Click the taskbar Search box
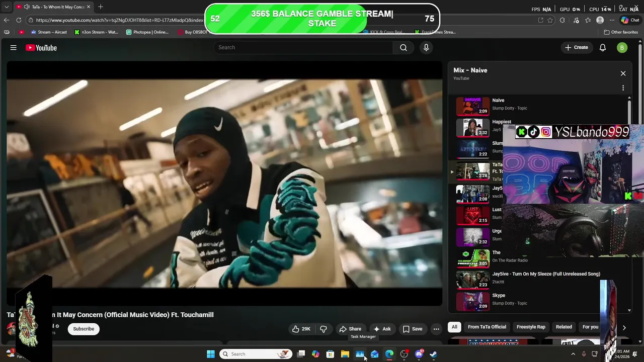The height and width of the screenshot is (362, 644). (257, 354)
